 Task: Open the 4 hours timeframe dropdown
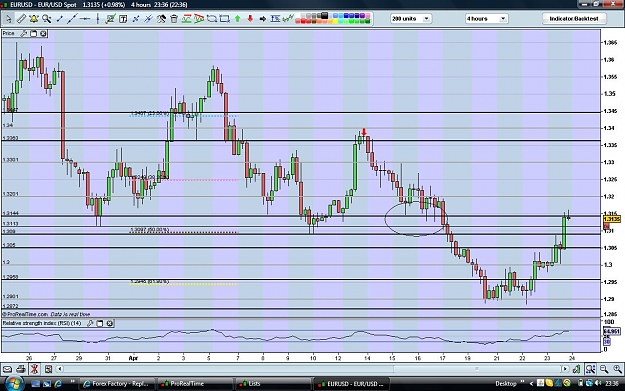486,19
